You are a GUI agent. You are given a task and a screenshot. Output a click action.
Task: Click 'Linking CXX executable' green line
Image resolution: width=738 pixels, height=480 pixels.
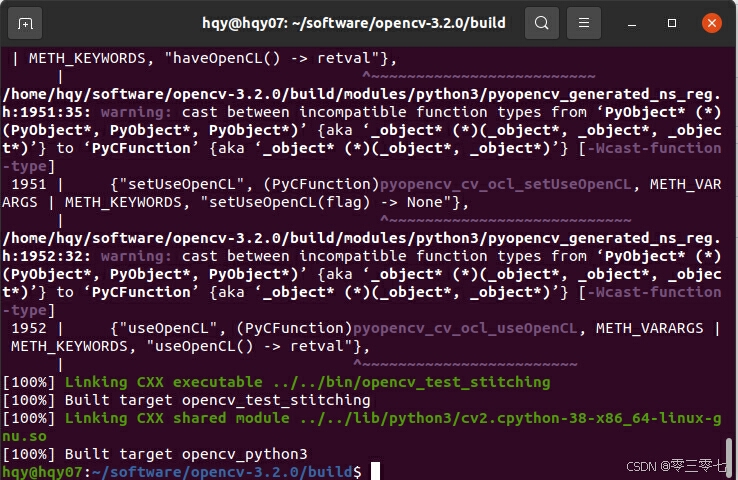276,382
